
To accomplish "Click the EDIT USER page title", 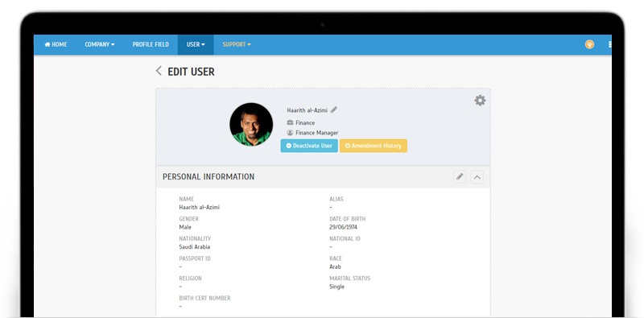I will point(191,72).
